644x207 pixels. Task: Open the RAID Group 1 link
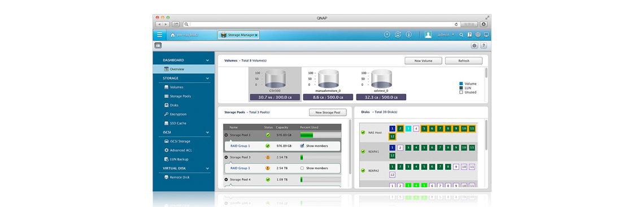point(240,146)
